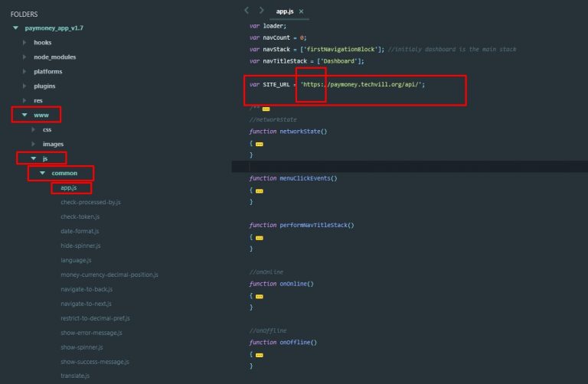Click the back navigation arrow above editor
Screen dimensions: 588x384
(247, 11)
